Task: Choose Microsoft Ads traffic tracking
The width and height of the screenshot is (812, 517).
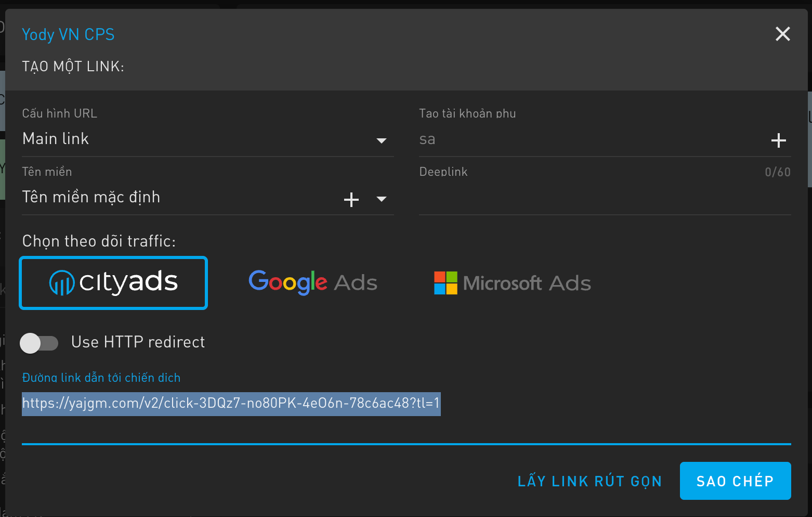Action: [x=513, y=283]
